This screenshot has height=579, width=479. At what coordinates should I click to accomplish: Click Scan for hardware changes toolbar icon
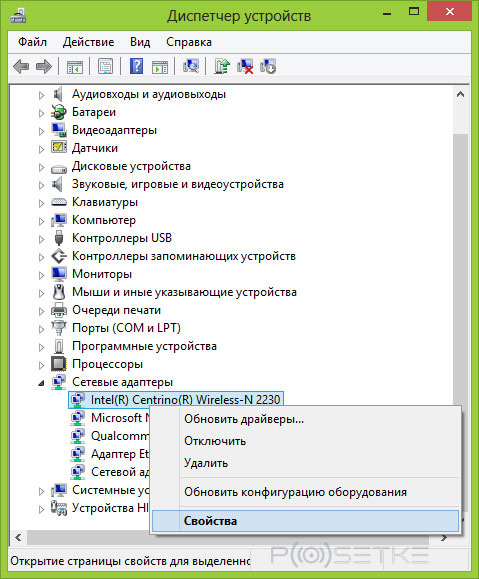191,66
